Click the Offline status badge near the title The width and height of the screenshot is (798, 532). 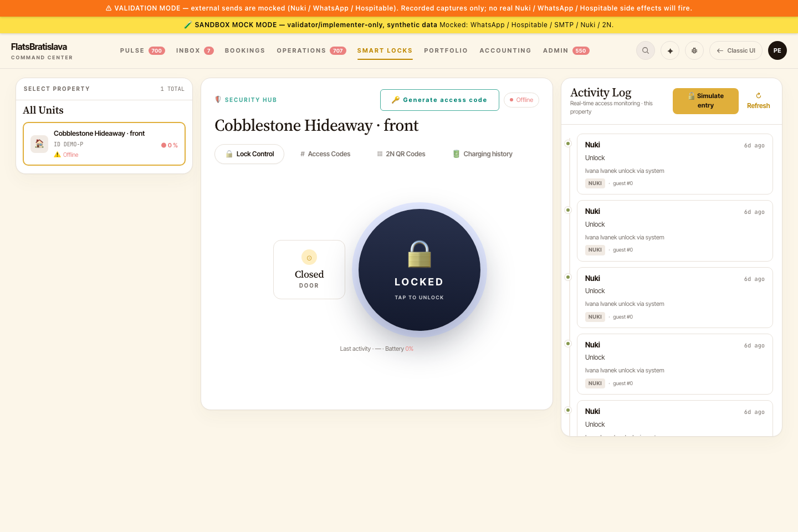coord(521,100)
